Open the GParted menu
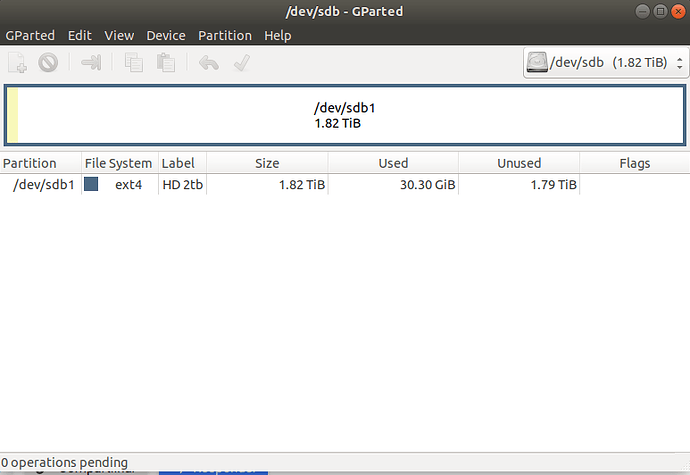Screen dimensions: 690x475 (x=30, y=35)
